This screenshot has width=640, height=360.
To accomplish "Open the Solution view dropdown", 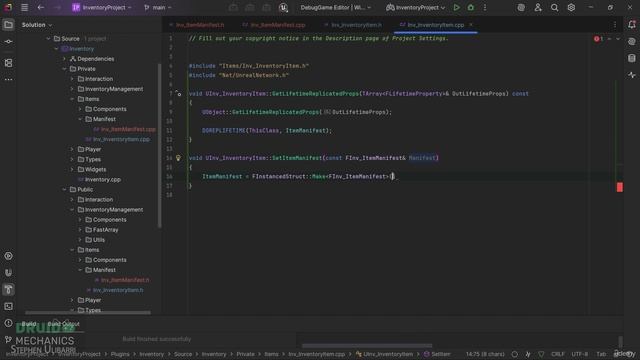I will point(37,25).
